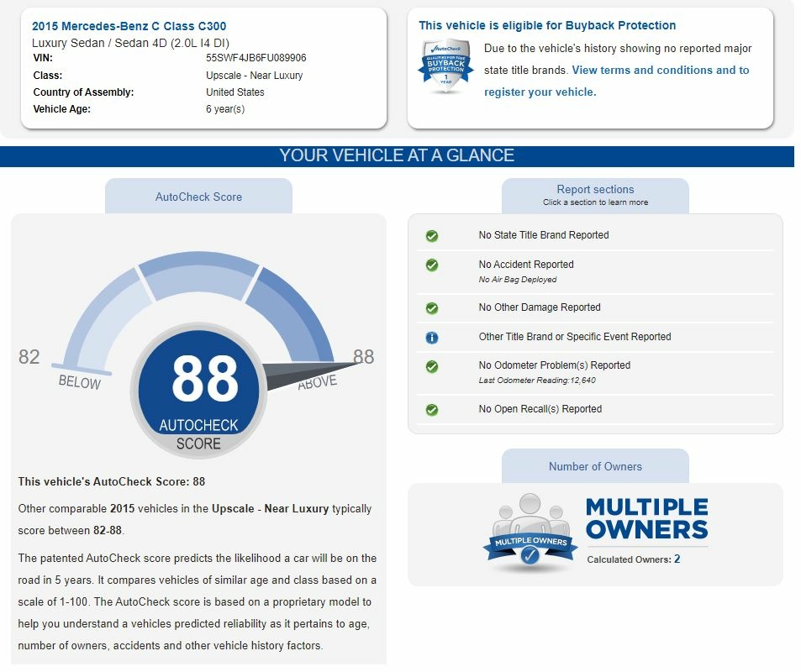Click 'No Air Bag Deployed' note

click(518, 280)
